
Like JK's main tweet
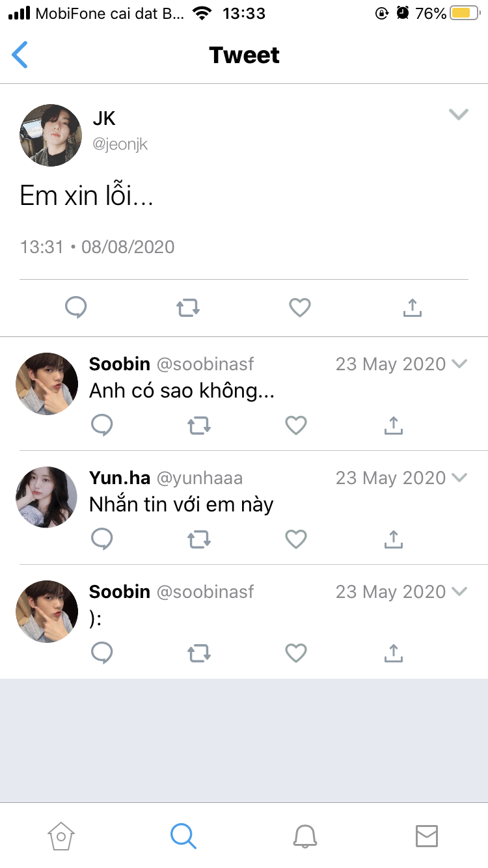click(300, 307)
